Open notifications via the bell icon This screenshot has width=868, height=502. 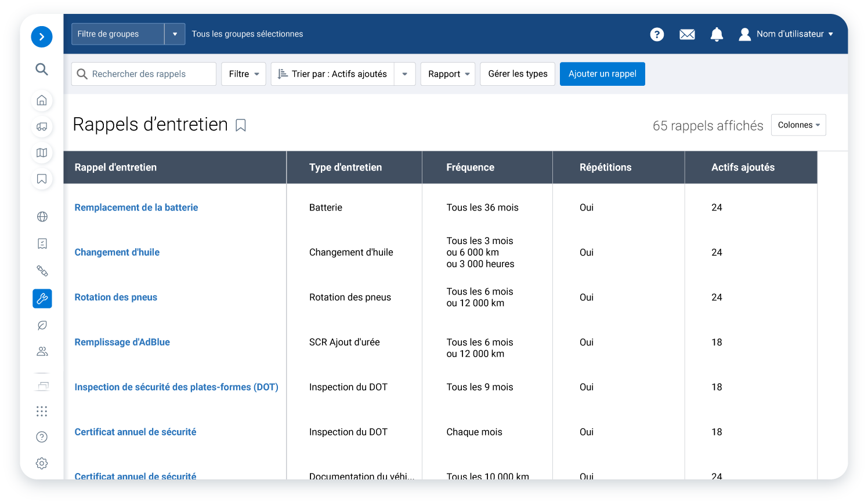(x=717, y=34)
